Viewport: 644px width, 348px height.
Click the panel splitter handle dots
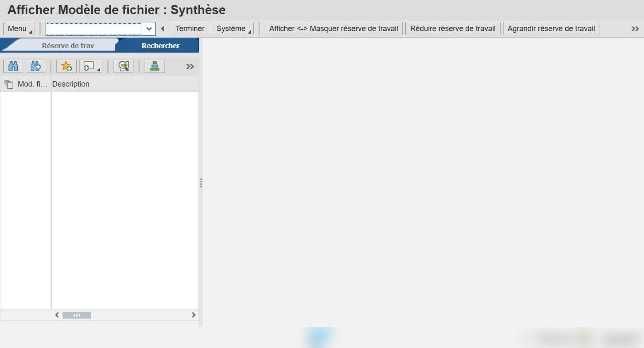201,183
